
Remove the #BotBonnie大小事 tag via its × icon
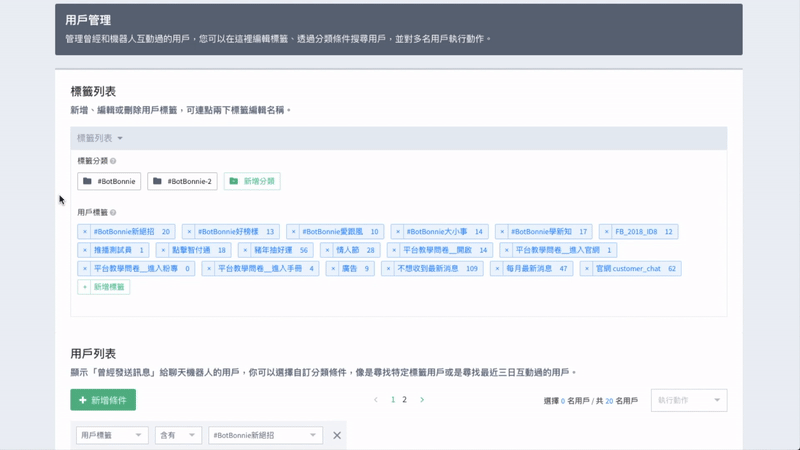398,232
